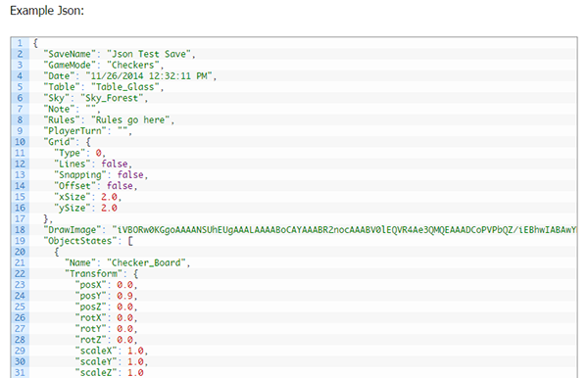588x378 pixels.
Task: Click the "SaveName" key on line 2
Action: [x=70, y=54]
